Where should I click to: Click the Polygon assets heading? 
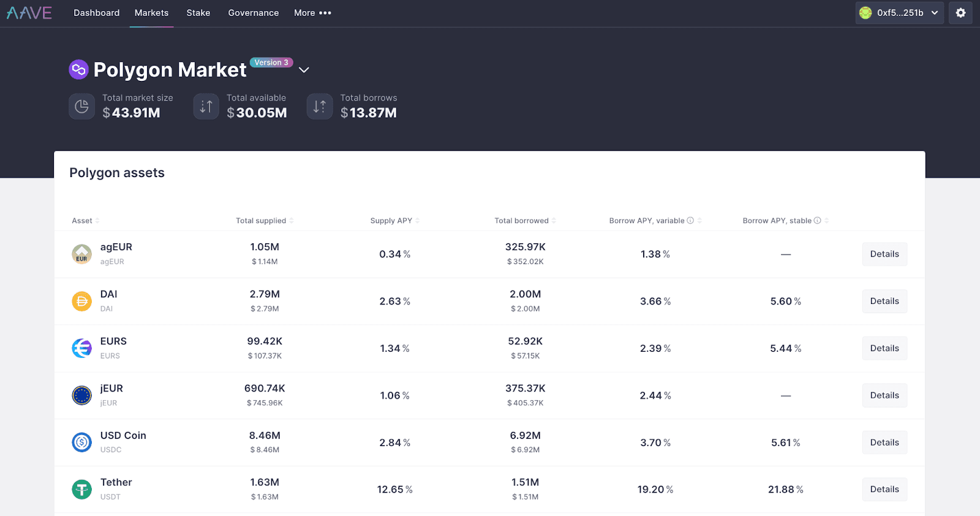tap(117, 173)
